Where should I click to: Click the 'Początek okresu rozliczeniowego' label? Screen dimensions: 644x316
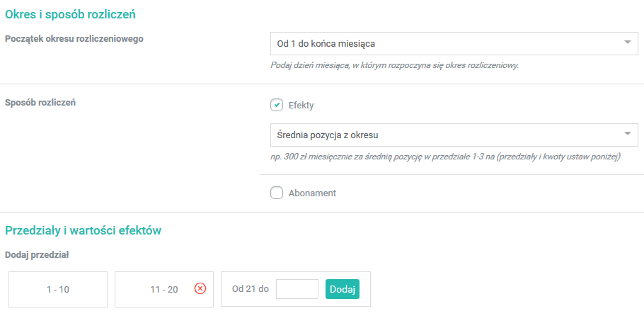click(74, 39)
